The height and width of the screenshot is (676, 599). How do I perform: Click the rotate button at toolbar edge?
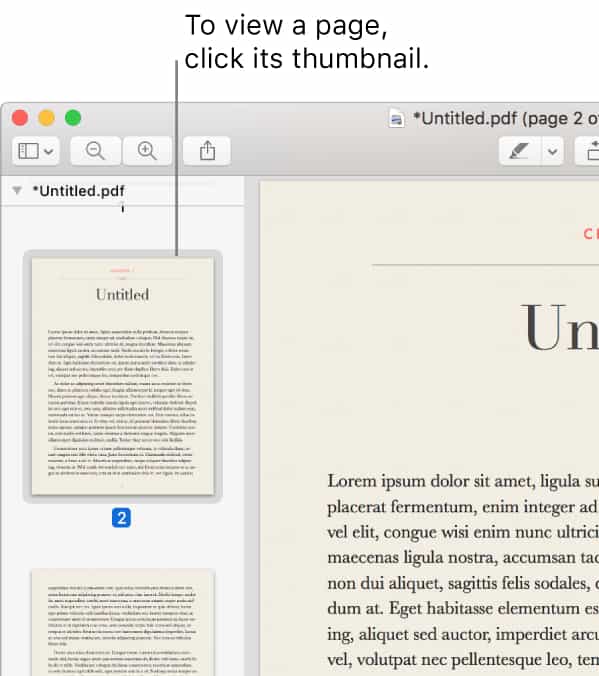pos(588,151)
